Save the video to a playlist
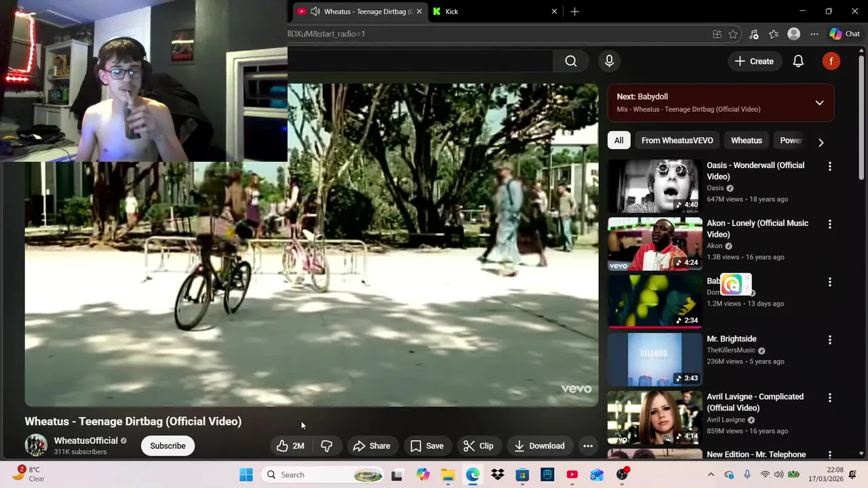Image resolution: width=868 pixels, height=488 pixels. (427, 445)
